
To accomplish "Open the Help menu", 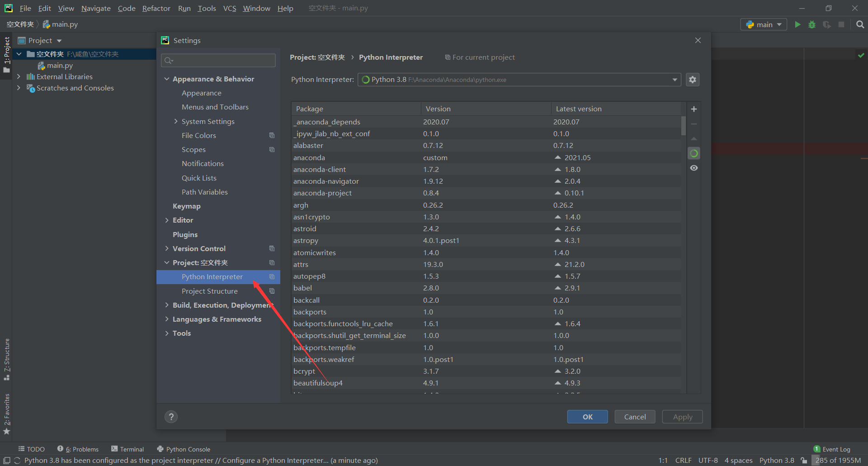I will pos(285,8).
